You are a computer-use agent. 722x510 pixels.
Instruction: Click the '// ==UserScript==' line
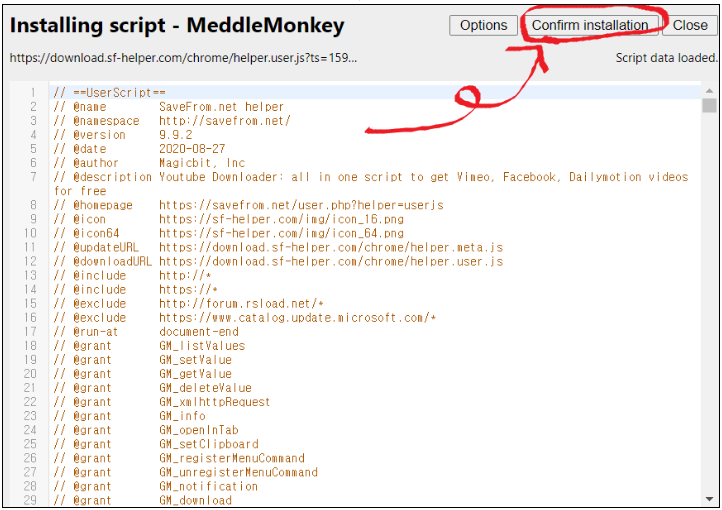point(109,93)
